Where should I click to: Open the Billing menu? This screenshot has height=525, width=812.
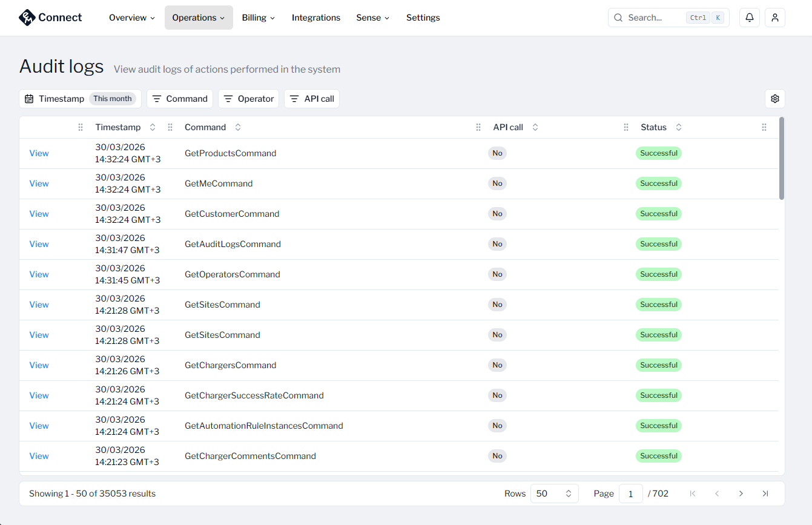point(258,18)
